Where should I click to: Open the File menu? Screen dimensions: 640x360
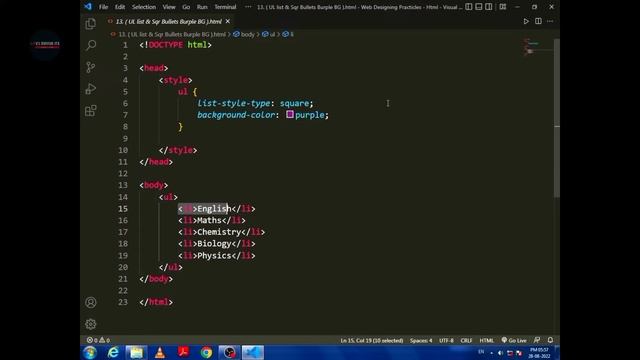103,7
